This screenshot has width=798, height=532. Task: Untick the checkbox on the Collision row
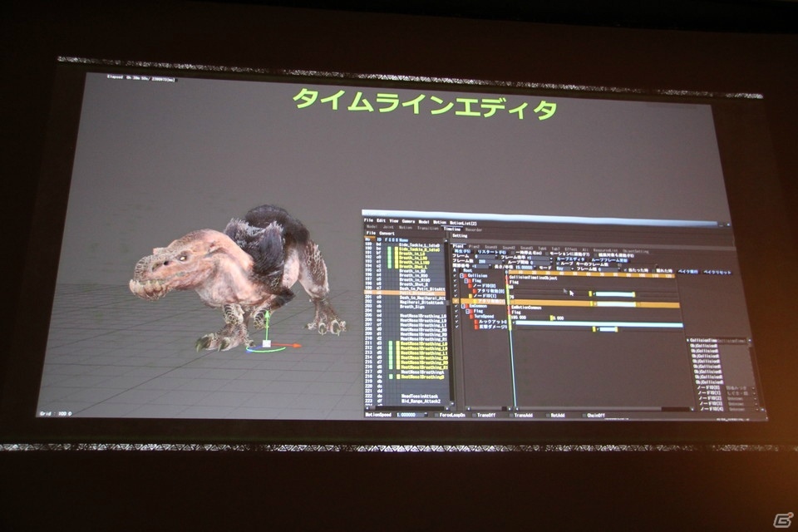tap(455, 275)
